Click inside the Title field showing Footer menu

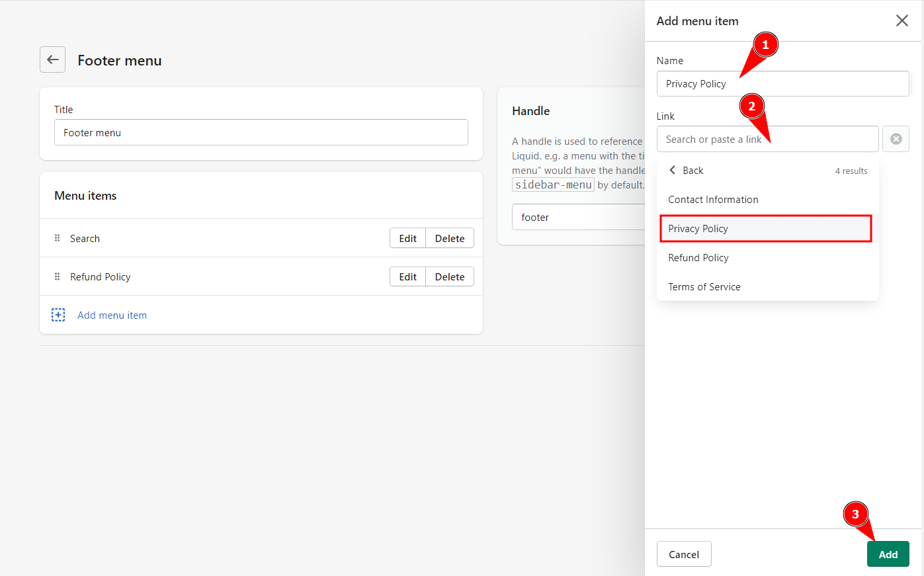[x=261, y=132]
